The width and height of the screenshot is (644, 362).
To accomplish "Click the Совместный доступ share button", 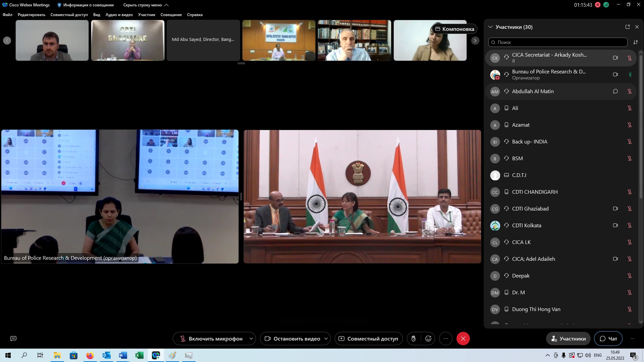I will pos(368,339).
